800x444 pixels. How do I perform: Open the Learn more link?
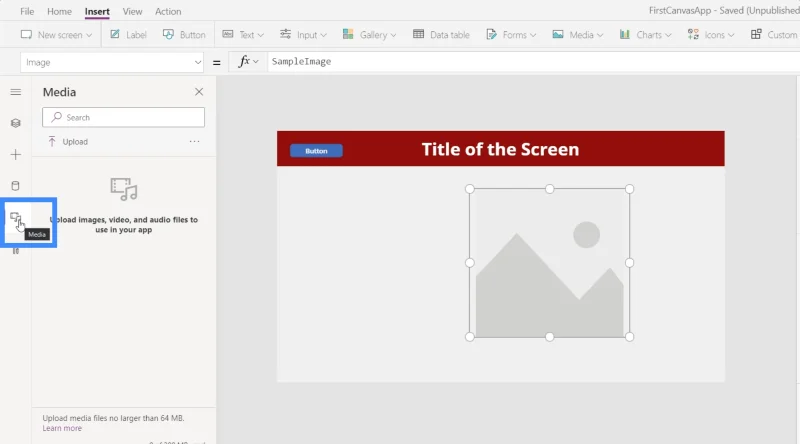point(62,428)
